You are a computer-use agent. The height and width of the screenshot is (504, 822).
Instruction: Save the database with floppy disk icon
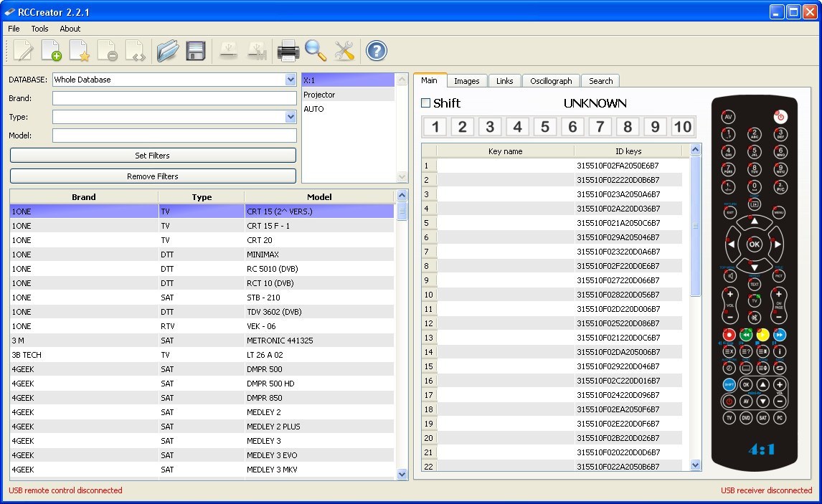(x=194, y=50)
